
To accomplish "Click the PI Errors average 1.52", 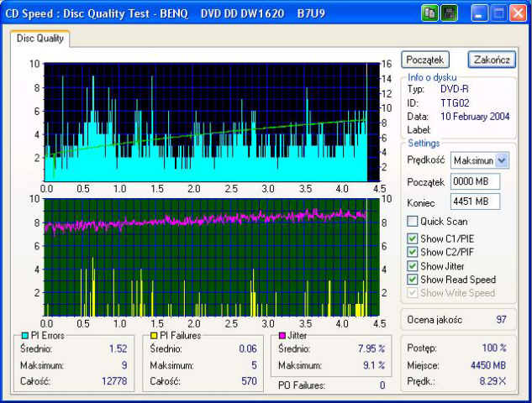I will pyautogui.click(x=118, y=348).
